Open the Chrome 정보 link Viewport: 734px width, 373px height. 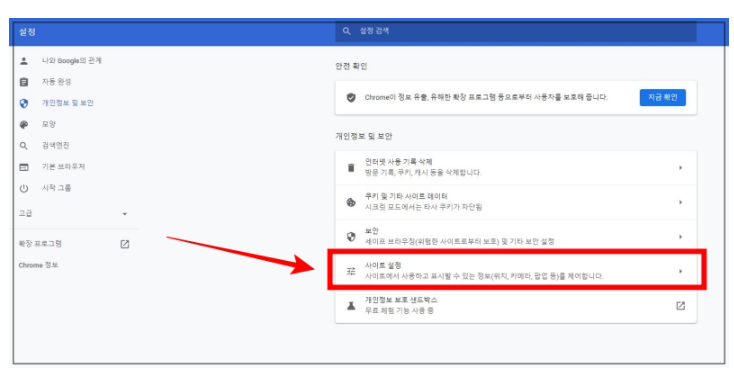tap(38, 265)
